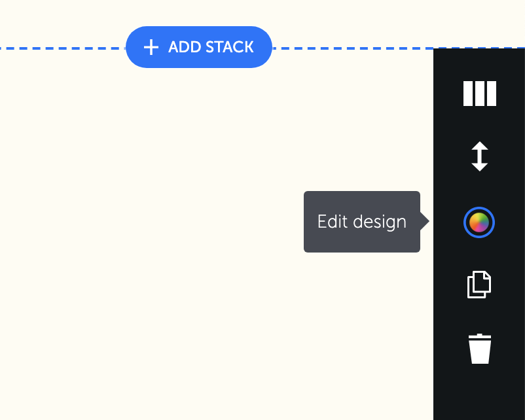Image resolution: width=525 pixels, height=420 pixels.
Task: Select the trash icon to delete the stack
Action: (x=479, y=349)
